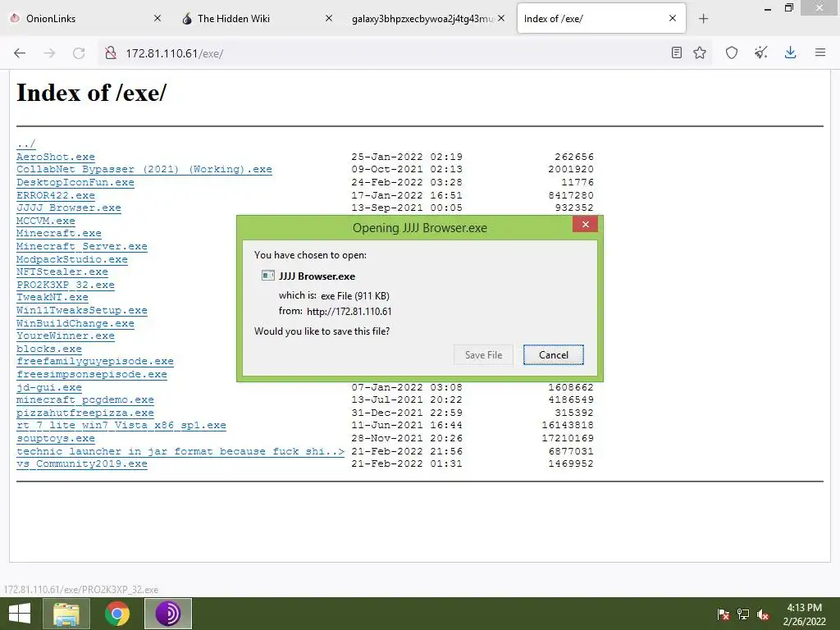Click the technic launcher in jar format link
This screenshot has width=840, height=630.
(180, 451)
